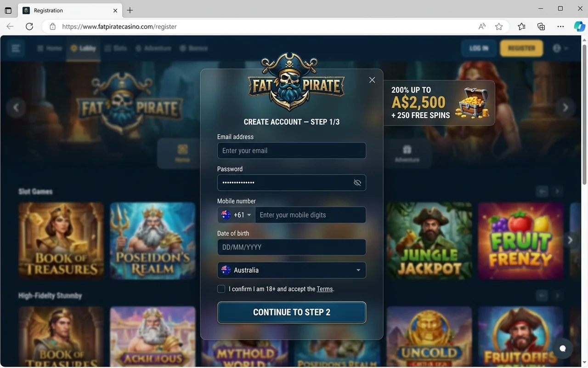
Task: Click the address bar URL
Action: tap(119, 27)
